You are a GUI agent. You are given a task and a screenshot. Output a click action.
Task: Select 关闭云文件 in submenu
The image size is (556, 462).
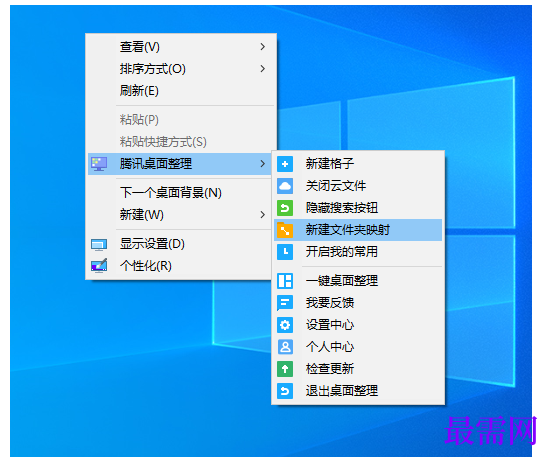358,186
